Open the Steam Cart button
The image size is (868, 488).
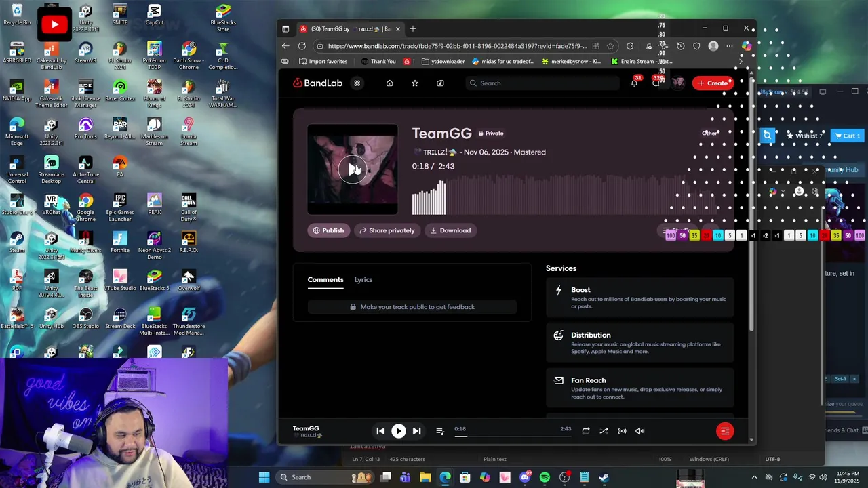[x=847, y=136]
